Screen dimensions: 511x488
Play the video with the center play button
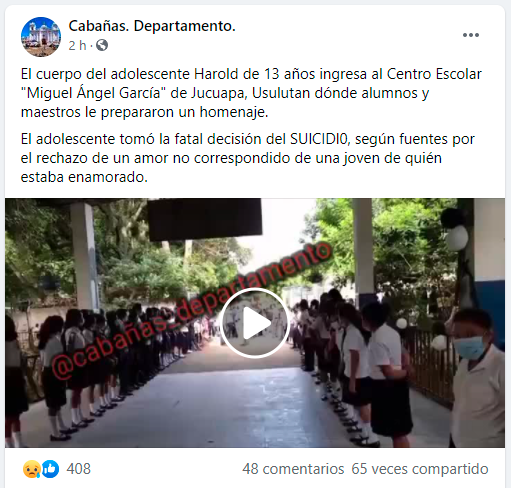point(255,323)
